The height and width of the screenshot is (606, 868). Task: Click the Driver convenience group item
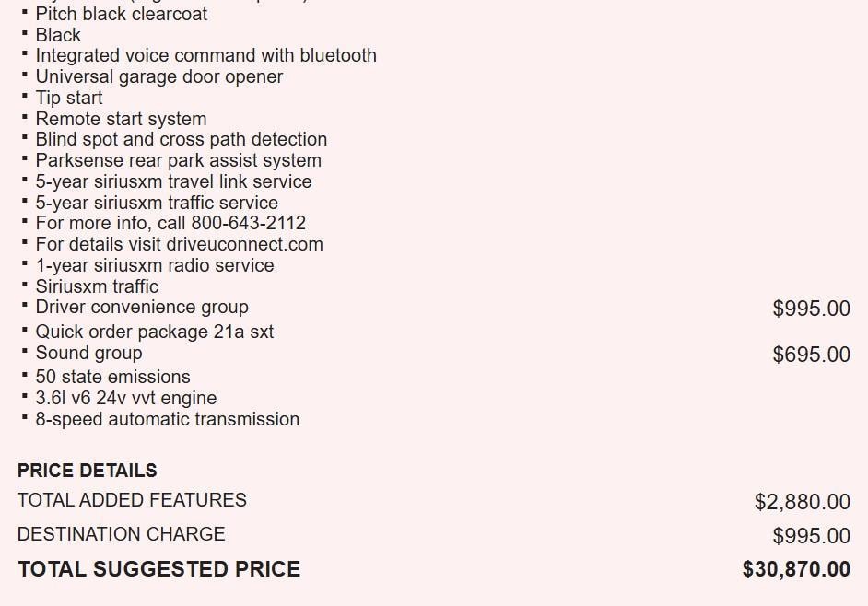142,307
